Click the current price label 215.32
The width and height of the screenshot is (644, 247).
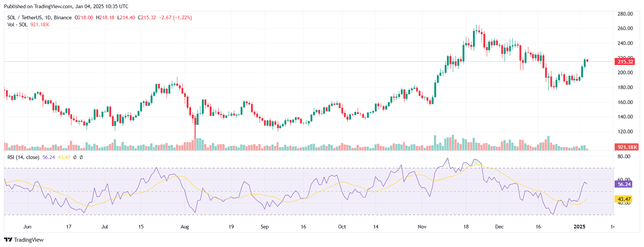pyautogui.click(x=625, y=62)
